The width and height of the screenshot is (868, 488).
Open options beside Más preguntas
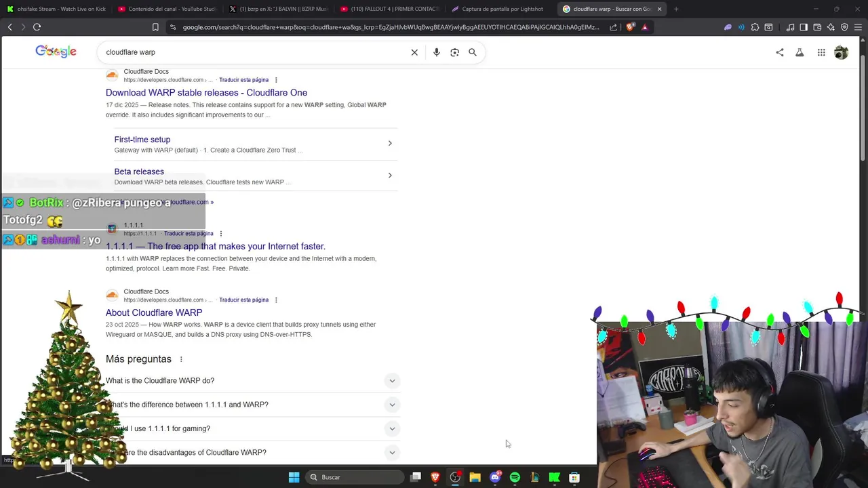(x=181, y=359)
